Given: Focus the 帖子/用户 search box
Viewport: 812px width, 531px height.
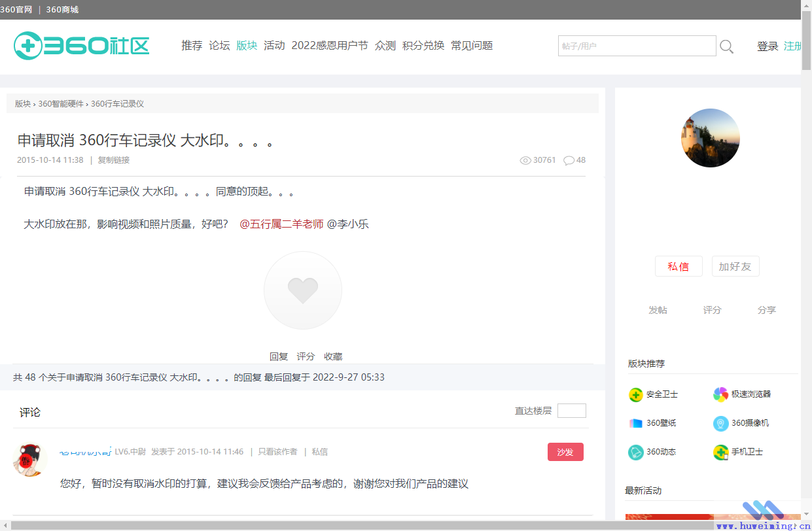Looking at the screenshot, I should click(637, 46).
